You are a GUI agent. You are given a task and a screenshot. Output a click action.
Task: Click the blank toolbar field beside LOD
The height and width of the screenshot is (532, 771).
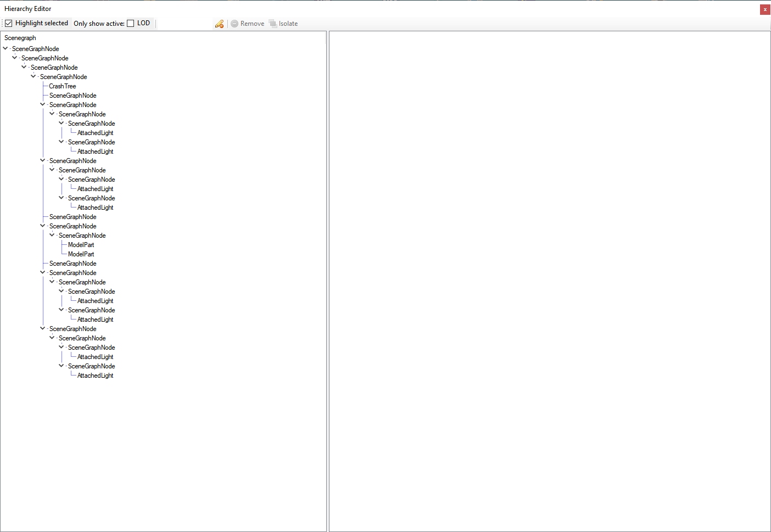(x=185, y=24)
